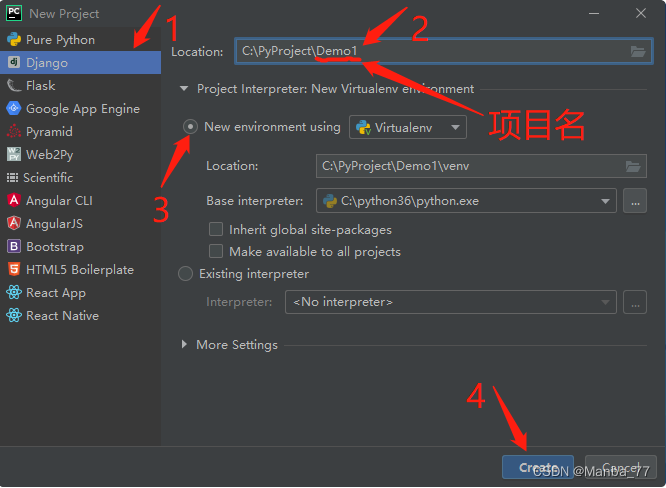Click the Django dj icon
Screen dimensions: 666x488
[14, 62]
